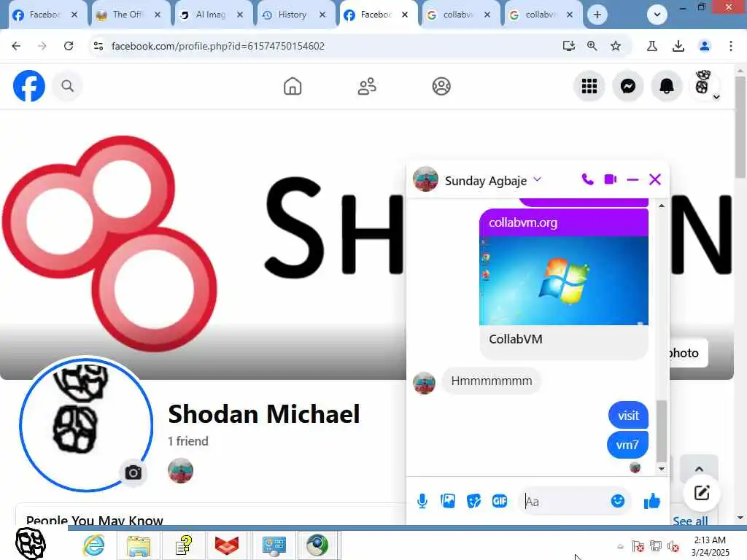The width and height of the screenshot is (747, 560).
Task: Click the CollabVM preview thumbnail image
Action: [564, 281]
